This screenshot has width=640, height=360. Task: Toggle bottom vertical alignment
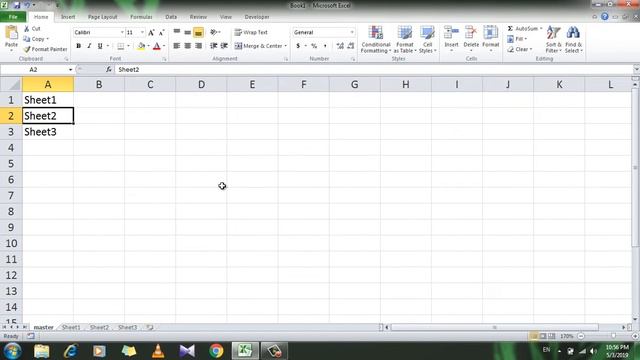tap(198, 32)
